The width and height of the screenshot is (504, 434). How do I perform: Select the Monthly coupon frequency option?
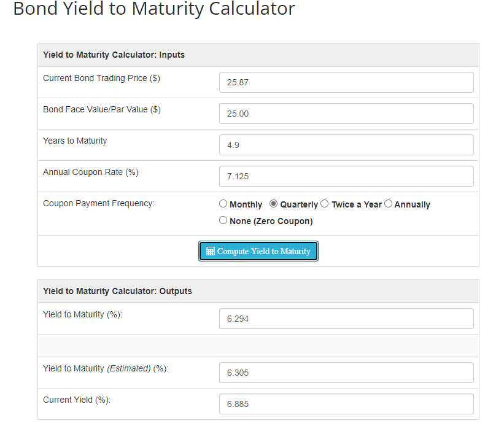pos(223,204)
